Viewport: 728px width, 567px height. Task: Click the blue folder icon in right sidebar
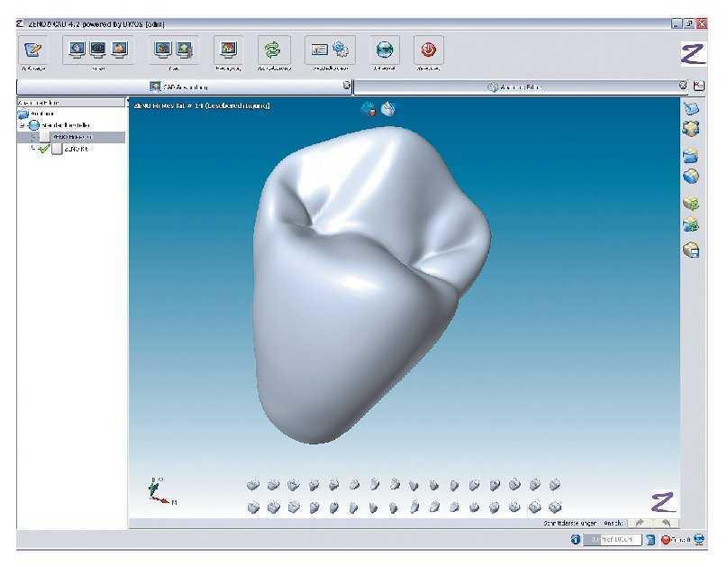pos(691,155)
